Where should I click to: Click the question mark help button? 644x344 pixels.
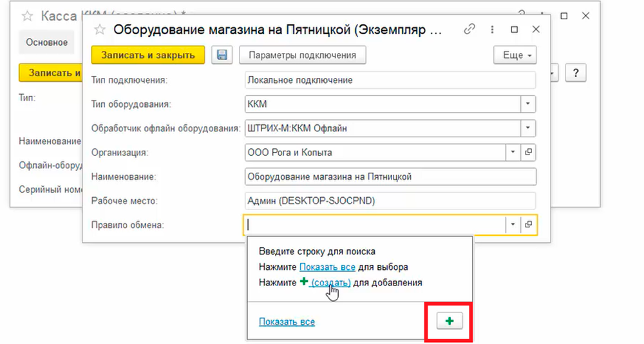pos(575,73)
